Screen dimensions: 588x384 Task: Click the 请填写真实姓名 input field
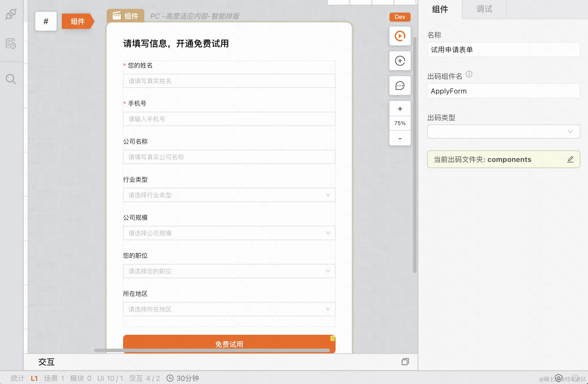click(229, 81)
